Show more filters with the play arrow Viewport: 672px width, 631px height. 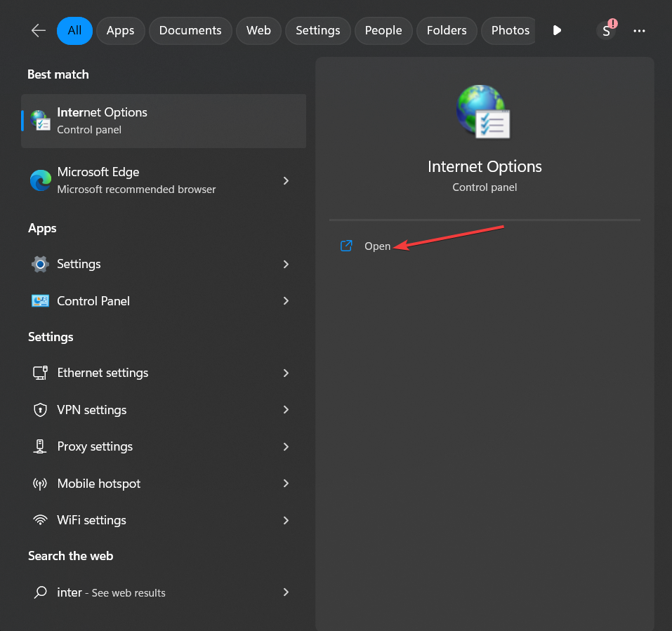[x=557, y=30]
